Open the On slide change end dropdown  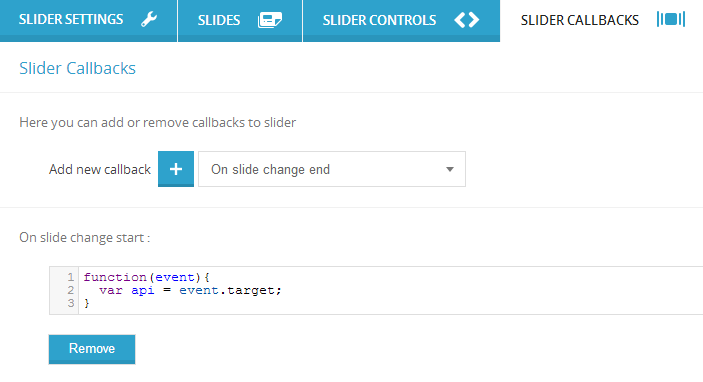(332, 169)
